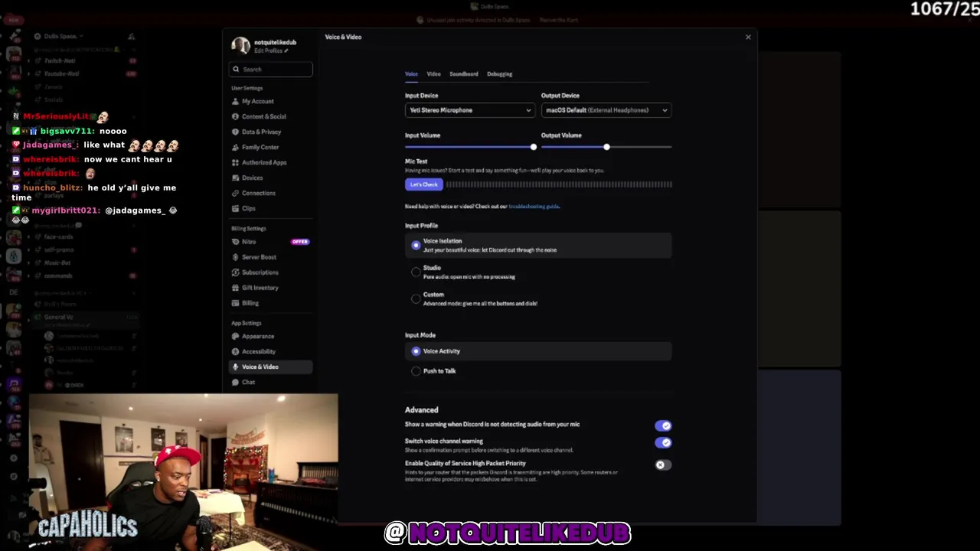
Task: Click the Input Volume slider handle
Action: tap(534, 147)
